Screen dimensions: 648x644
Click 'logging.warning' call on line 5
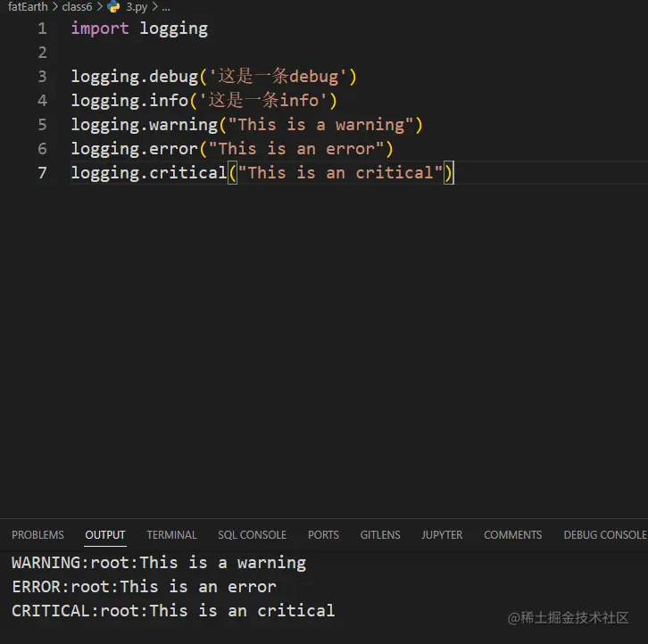pyautogui.click(x=145, y=126)
